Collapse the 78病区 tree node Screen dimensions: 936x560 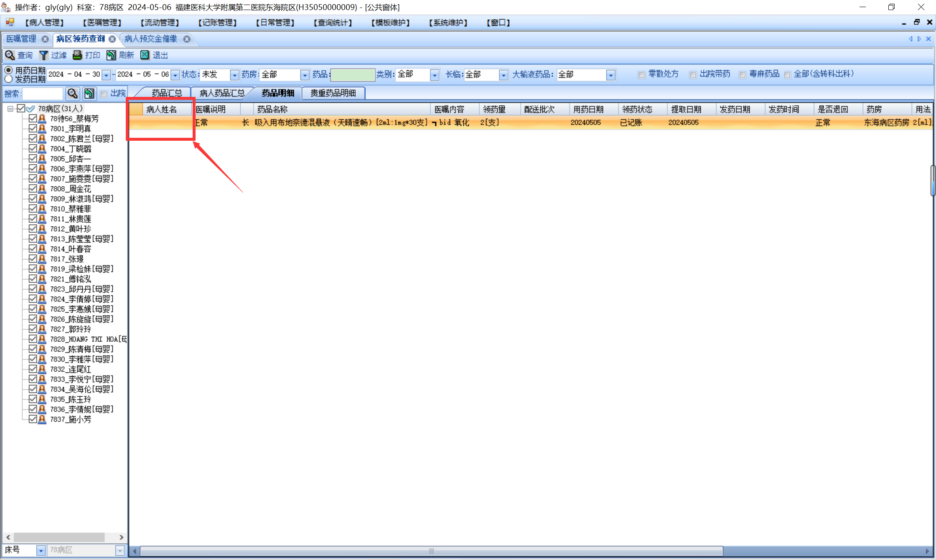pyautogui.click(x=10, y=109)
